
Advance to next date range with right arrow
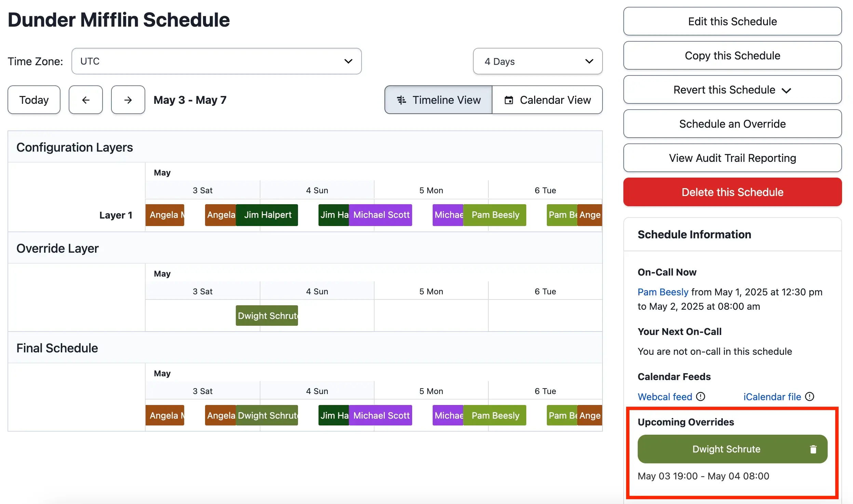(128, 100)
